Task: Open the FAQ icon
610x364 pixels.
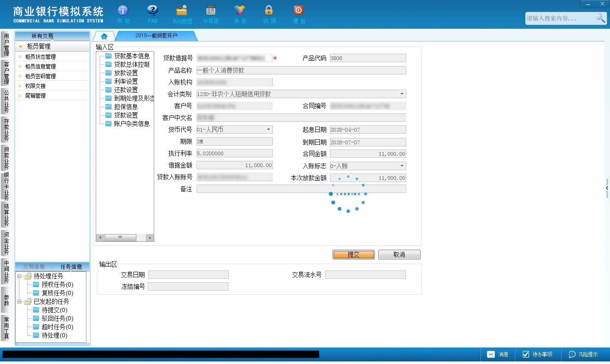Action: [x=152, y=14]
